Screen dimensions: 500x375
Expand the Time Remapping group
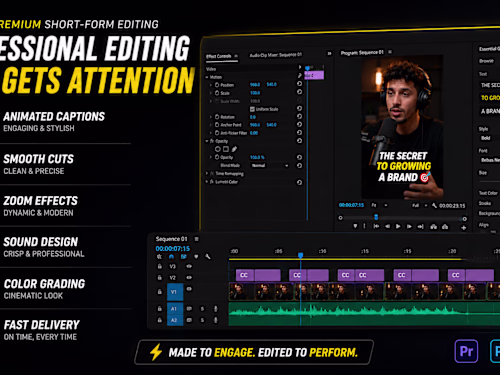(207, 173)
